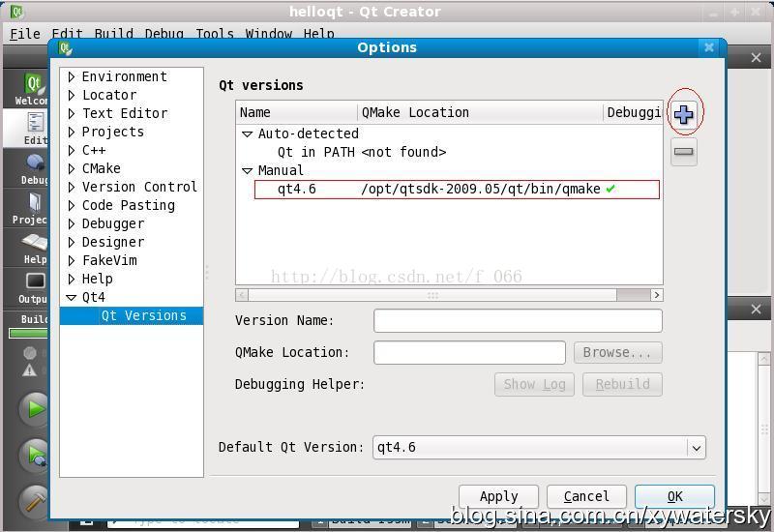
Task: Collapse the Manual group
Action: tap(248, 171)
